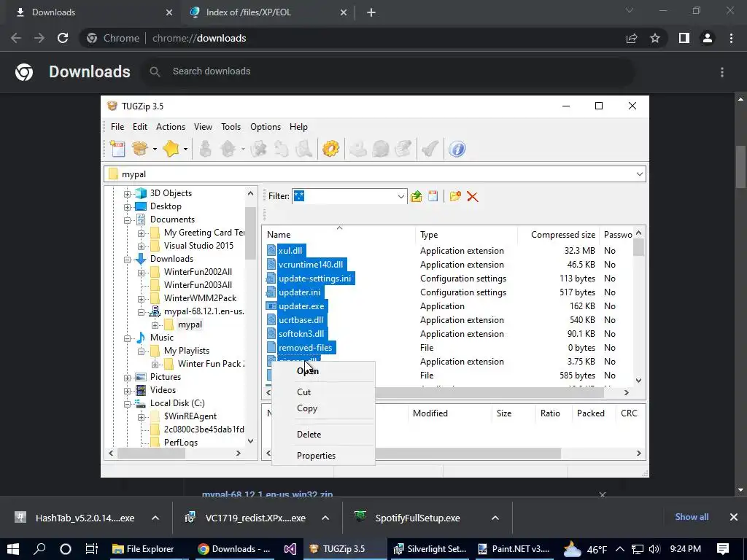Collapse the Downloads tree node
The image size is (747, 560).
point(127,260)
